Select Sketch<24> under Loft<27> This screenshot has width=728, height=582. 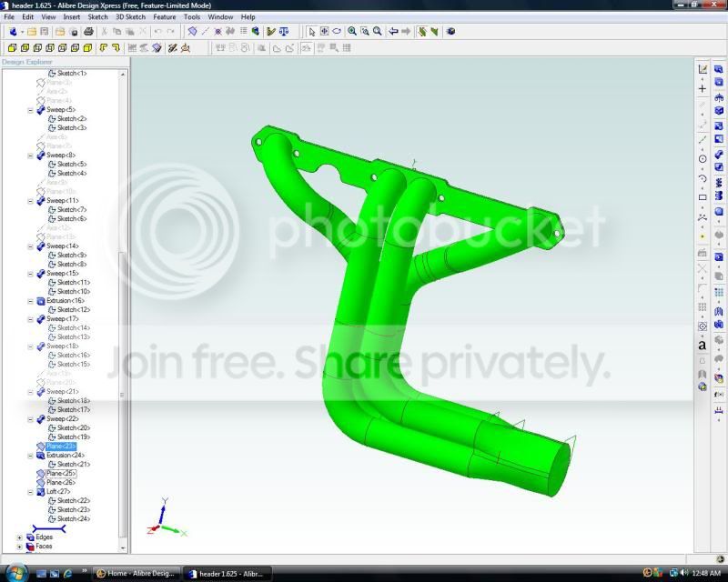click(74, 519)
